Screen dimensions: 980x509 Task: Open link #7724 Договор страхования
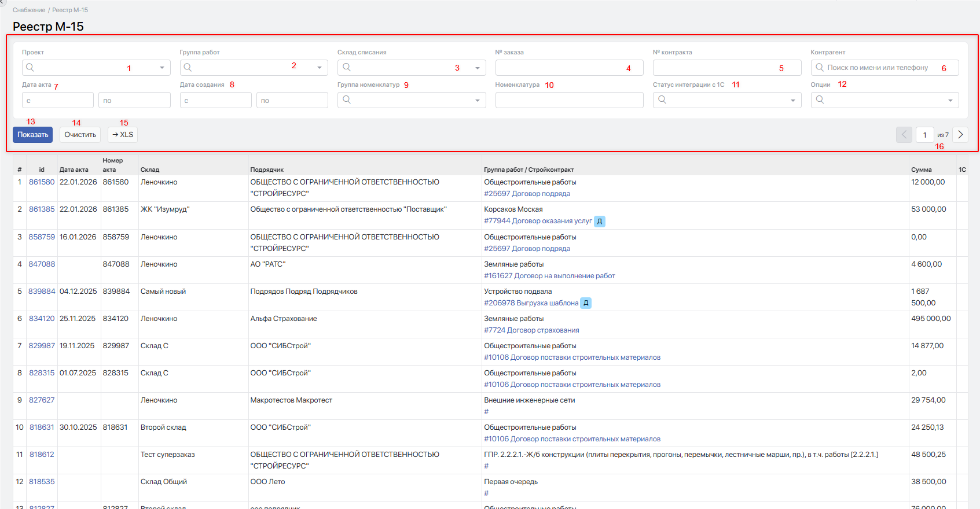531,330
